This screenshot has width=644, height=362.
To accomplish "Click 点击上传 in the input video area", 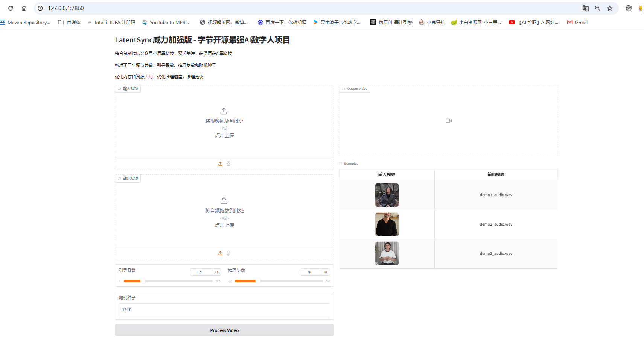I will pos(224,135).
